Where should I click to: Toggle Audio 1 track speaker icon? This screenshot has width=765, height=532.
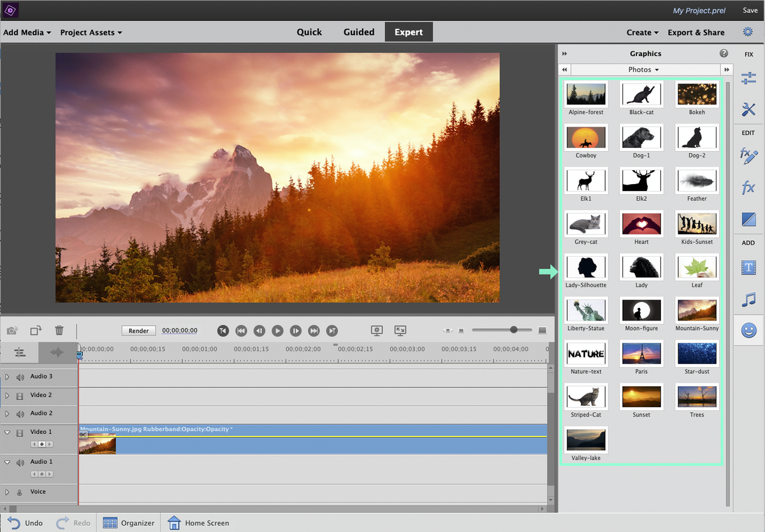click(20, 463)
